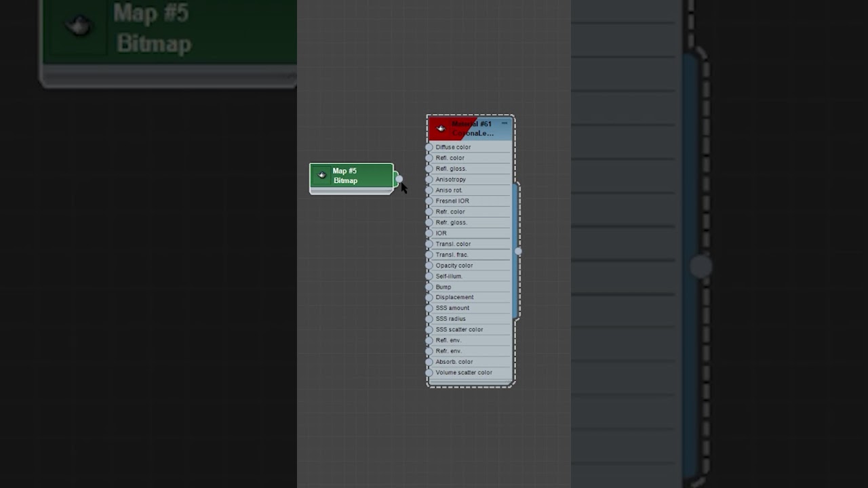Click the Refr. gloss. input socket
Image resolution: width=868 pixels, height=488 pixels.
click(429, 222)
